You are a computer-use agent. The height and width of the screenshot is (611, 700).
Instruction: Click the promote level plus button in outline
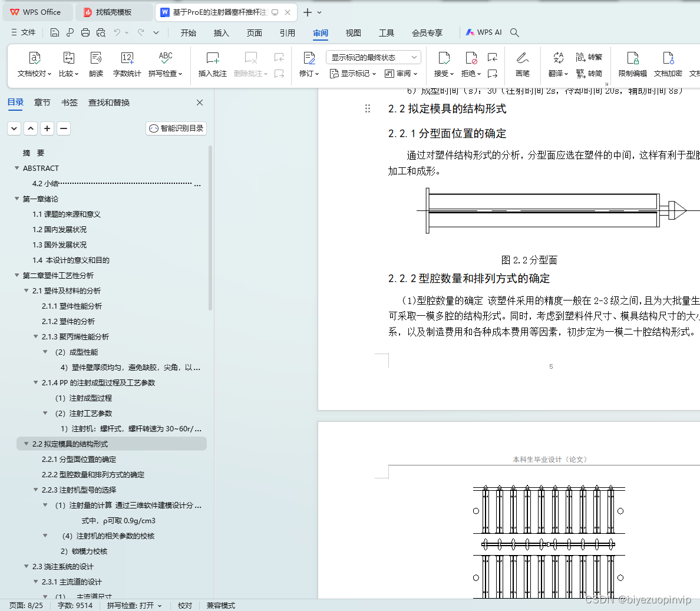pyautogui.click(x=47, y=128)
